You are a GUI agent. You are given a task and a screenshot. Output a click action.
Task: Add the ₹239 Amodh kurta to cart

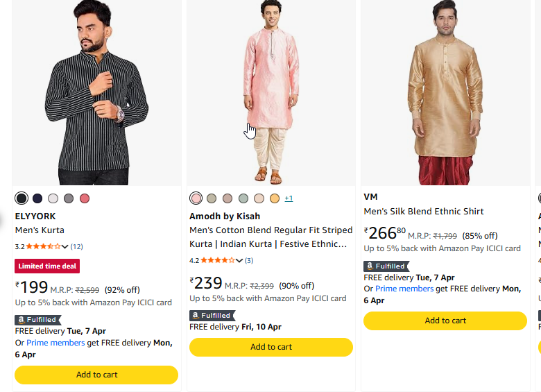[x=271, y=347]
